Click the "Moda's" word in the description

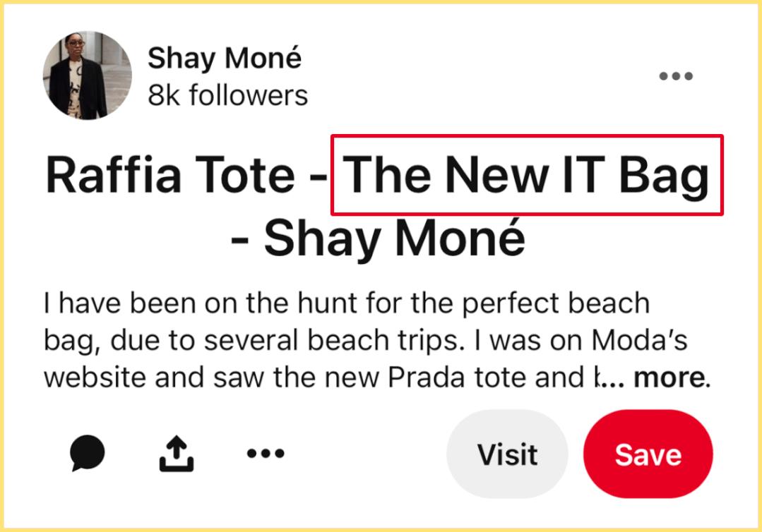click(639, 341)
